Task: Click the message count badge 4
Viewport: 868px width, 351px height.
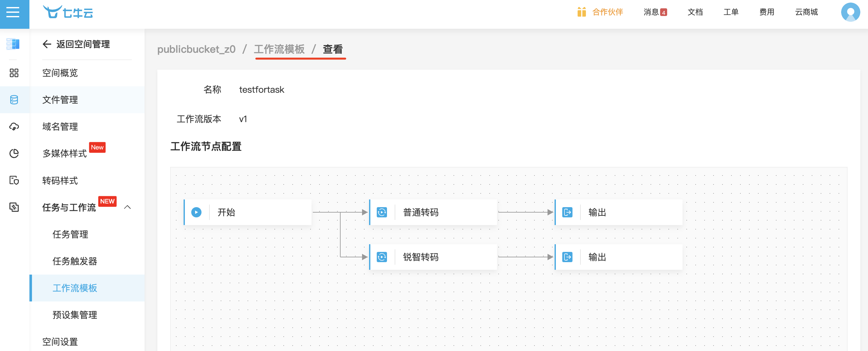Action: [x=663, y=12]
